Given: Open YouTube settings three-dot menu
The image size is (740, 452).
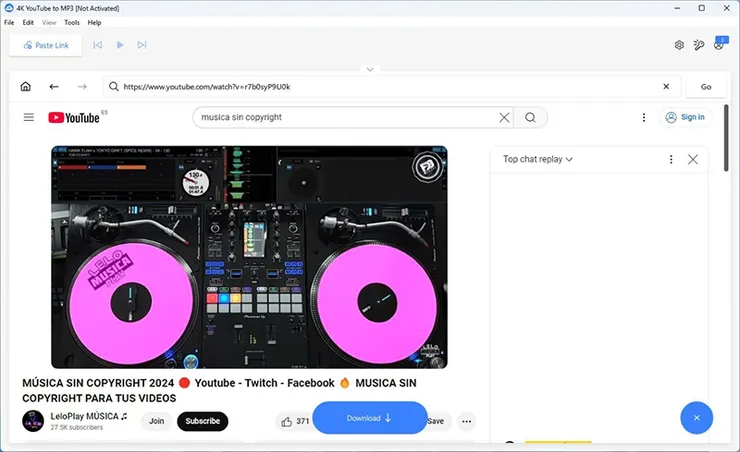Looking at the screenshot, I should [x=644, y=117].
